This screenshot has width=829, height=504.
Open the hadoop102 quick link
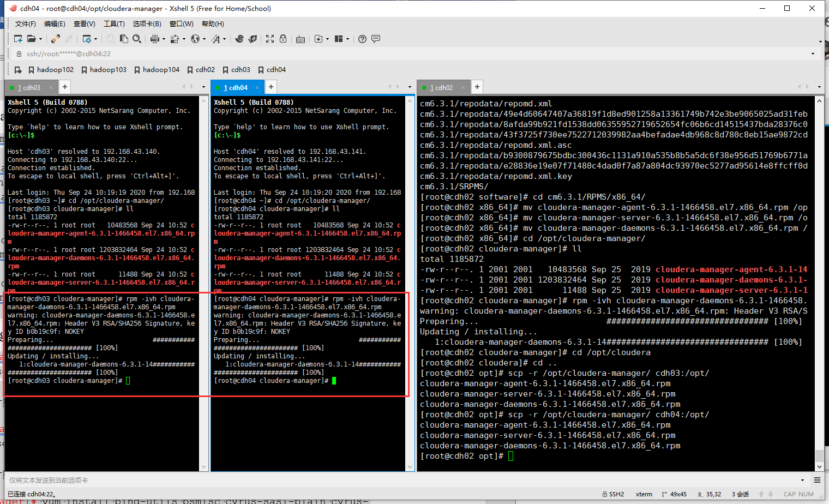tap(51, 70)
